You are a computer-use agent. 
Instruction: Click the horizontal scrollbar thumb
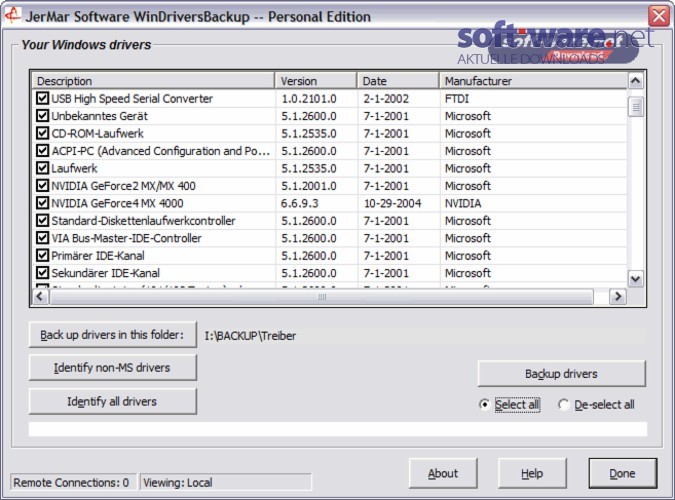tap(322, 296)
